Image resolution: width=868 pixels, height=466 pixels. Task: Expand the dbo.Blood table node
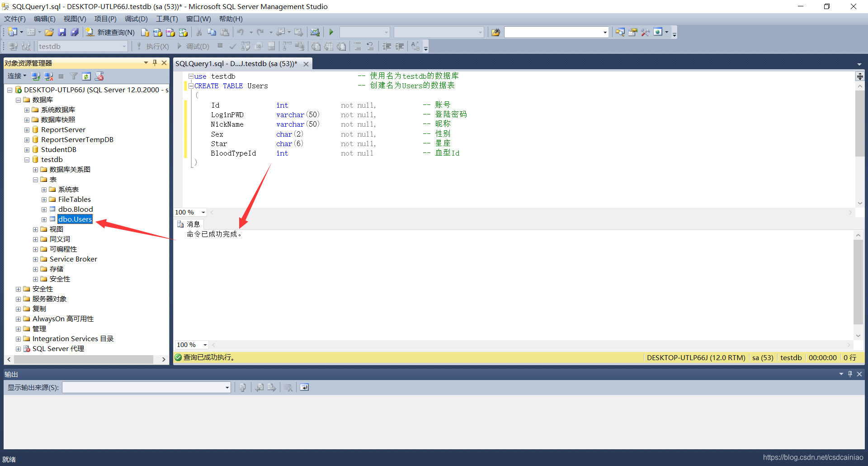[x=44, y=209]
